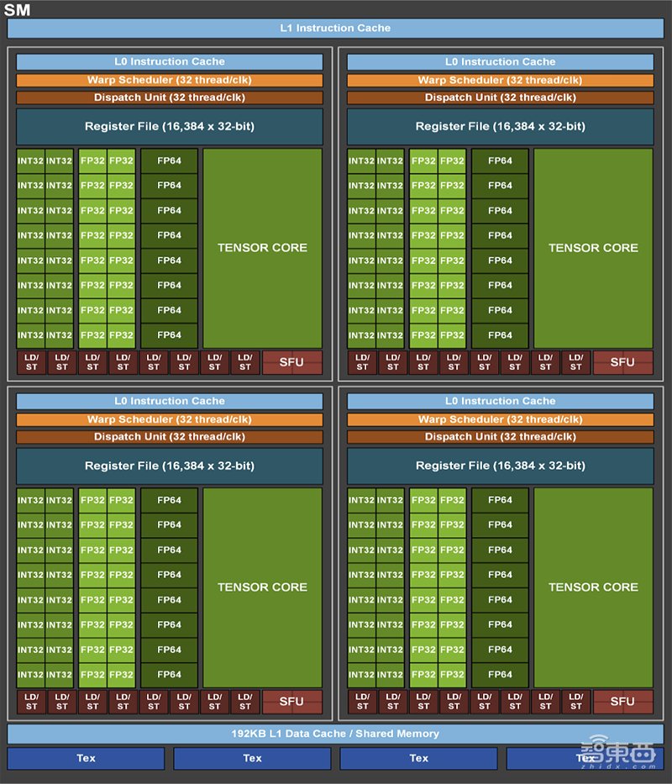
Task: Select the SFU block in top-right partition
Action: coord(622,362)
